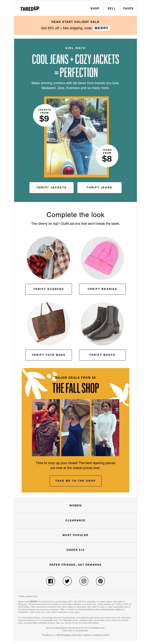Open the Instagram social icon
The height and width of the screenshot is (644, 151).
[84, 581]
